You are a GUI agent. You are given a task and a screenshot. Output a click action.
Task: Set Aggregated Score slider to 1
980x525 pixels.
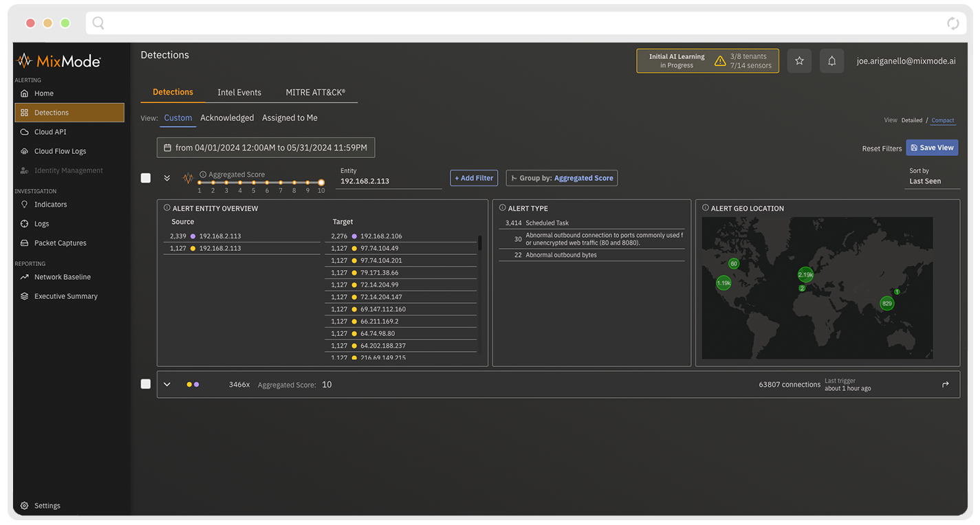(x=199, y=183)
